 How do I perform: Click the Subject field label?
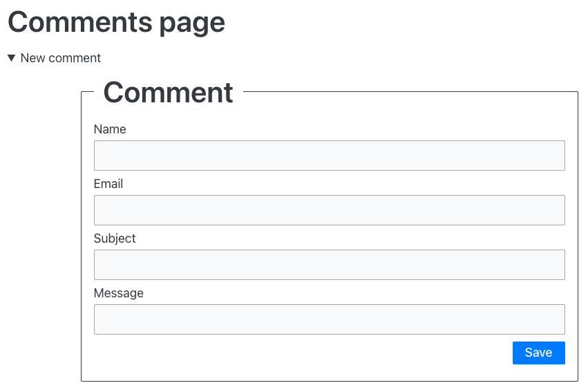115,239
